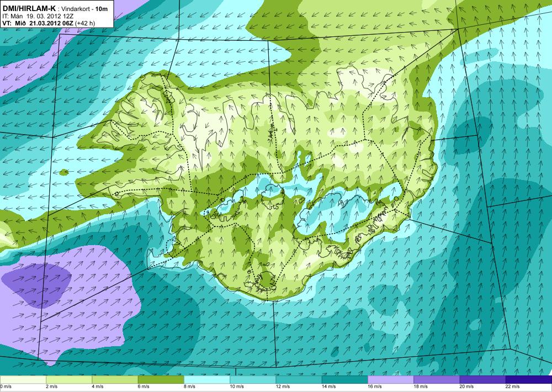Click the '14 m/s' legend label
Screen dimensions: 552x392
[329, 386]
